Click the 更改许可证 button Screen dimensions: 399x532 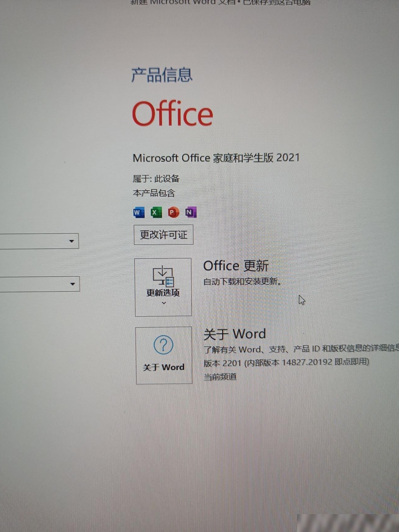click(163, 235)
